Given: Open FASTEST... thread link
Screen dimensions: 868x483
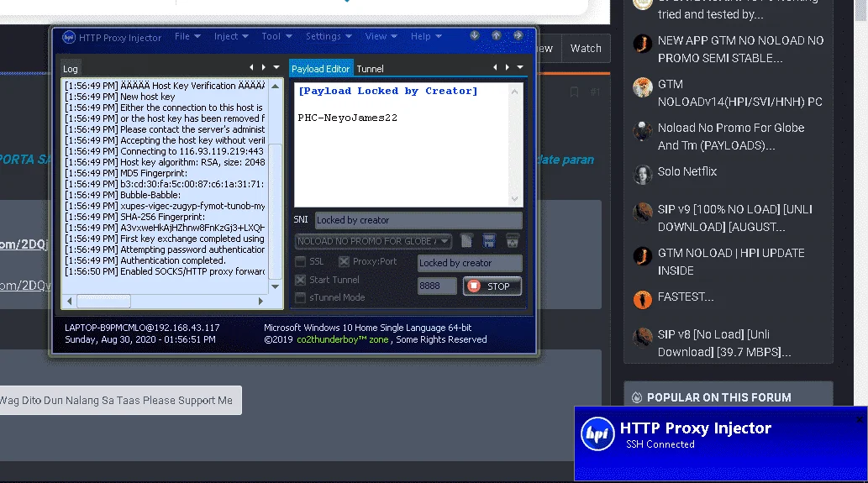Looking at the screenshot, I should [x=686, y=297].
